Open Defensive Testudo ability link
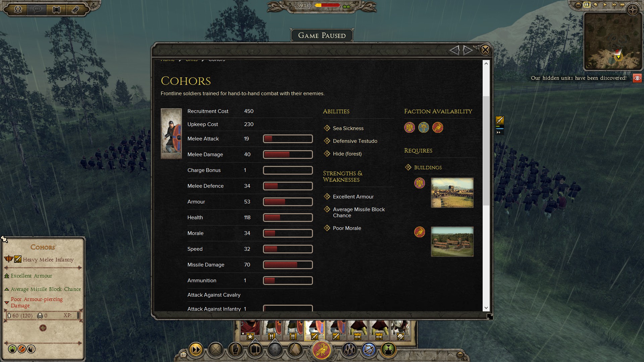The width and height of the screenshot is (644, 362). pos(355,141)
